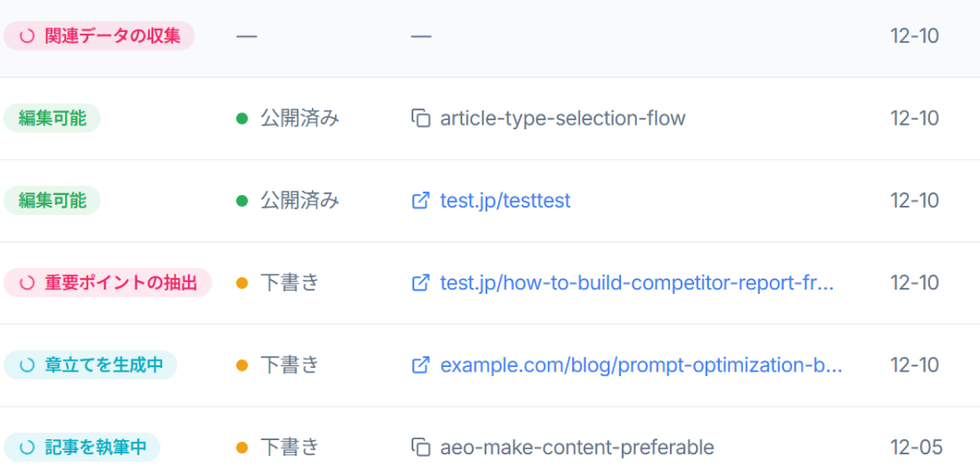Click 編集可能 badge in test.jp/testtest row
980x474 pixels.
(52, 200)
